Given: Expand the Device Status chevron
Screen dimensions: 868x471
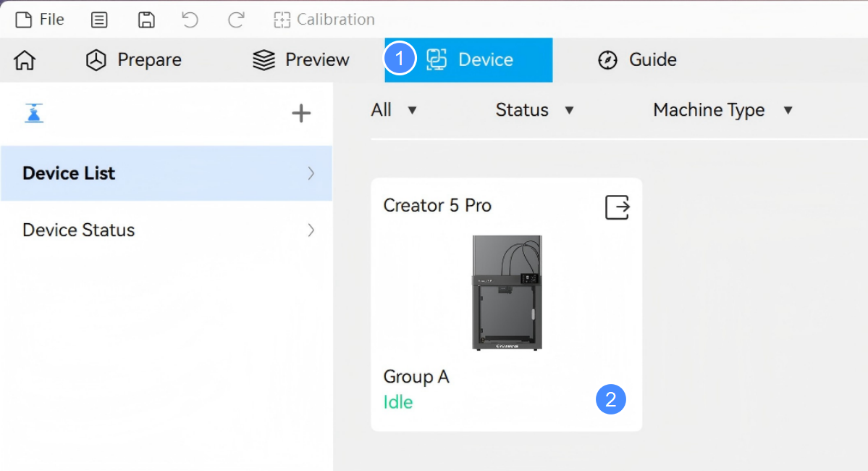Looking at the screenshot, I should pyautogui.click(x=311, y=230).
